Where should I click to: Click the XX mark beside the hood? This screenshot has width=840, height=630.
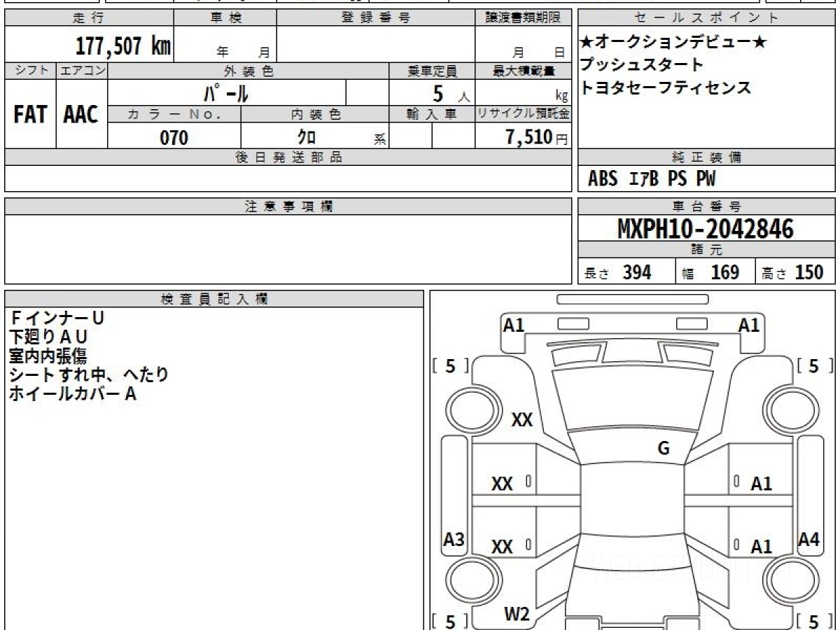[x=522, y=420]
